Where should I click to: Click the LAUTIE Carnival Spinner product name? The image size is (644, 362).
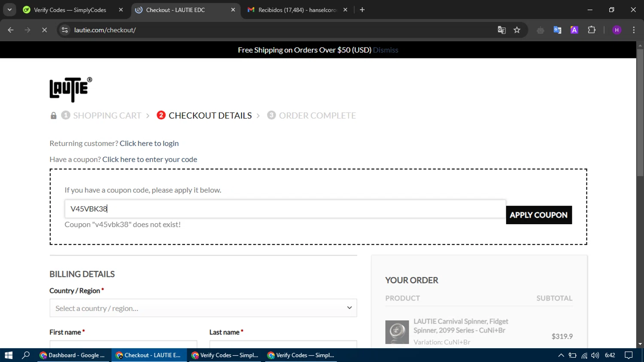pyautogui.click(x=461, y=326)
